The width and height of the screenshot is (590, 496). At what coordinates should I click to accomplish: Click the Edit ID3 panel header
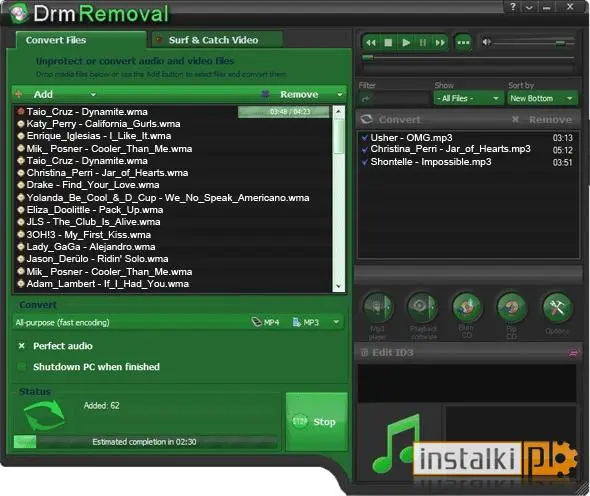point(468,353)
